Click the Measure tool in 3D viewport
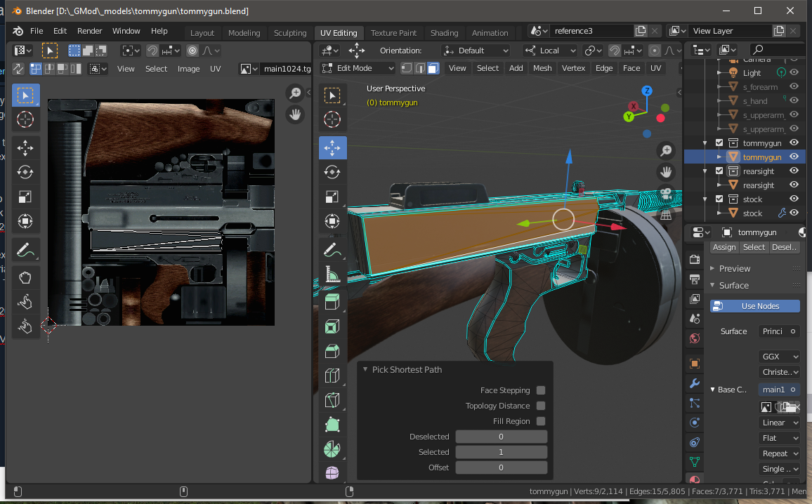Screen dimensions: 812x504 tap(332, 275)
